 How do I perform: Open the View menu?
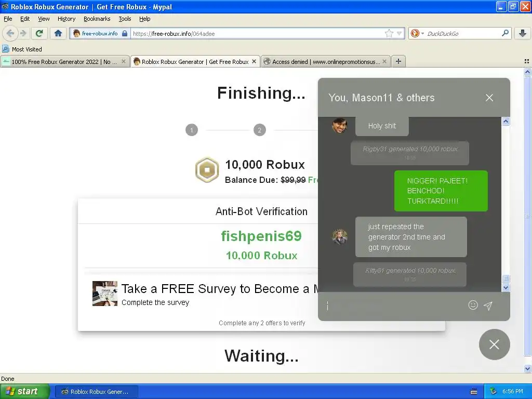tap(44, 19)
